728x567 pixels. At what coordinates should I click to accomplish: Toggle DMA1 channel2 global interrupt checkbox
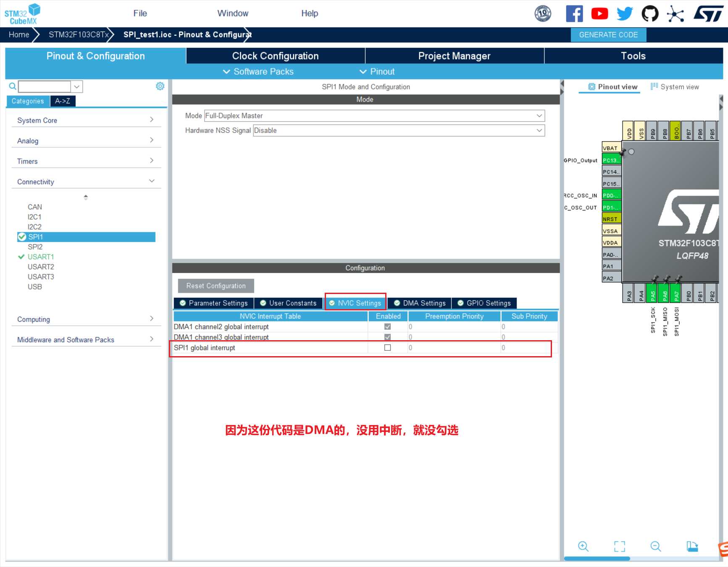[x=388, y=327]
